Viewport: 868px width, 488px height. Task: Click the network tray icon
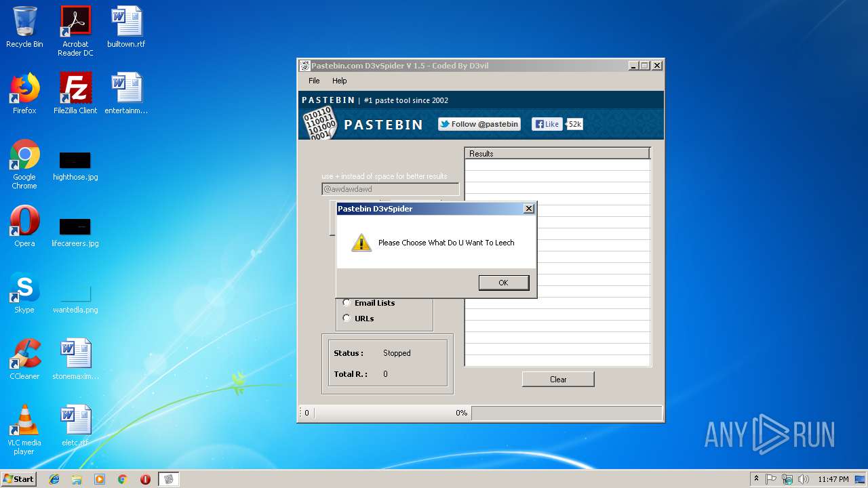787,479
